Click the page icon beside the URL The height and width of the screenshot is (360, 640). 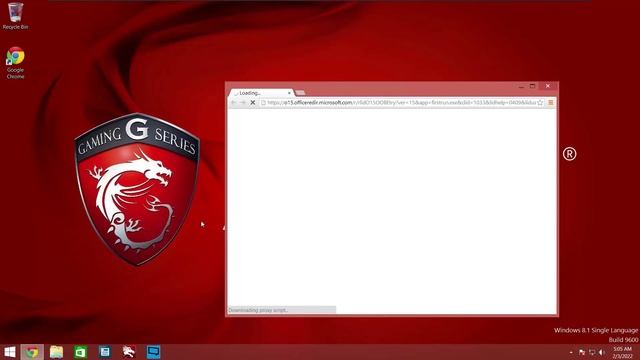click(x=263, y=103)
